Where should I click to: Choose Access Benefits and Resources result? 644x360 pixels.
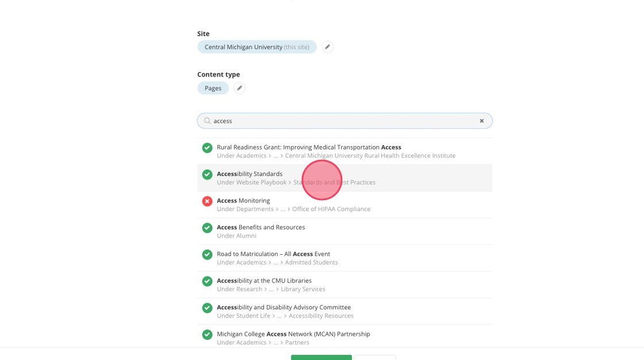[344, 231]
